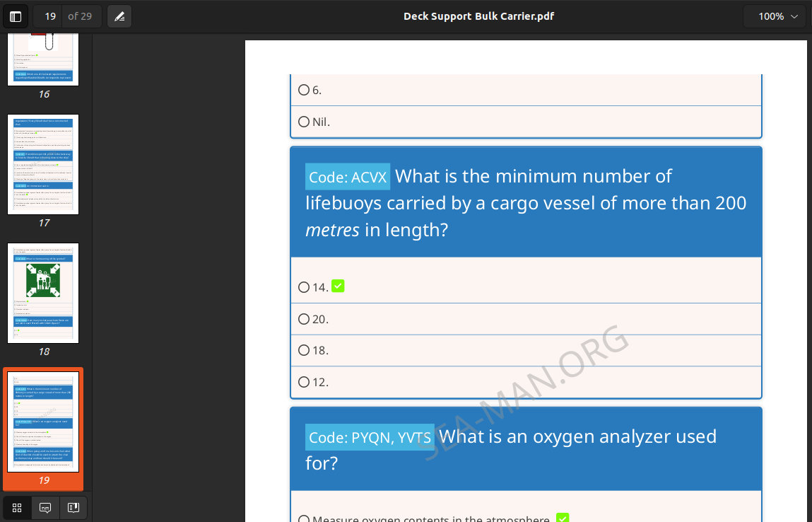Select the Nil. radio option

coord(304,122)
